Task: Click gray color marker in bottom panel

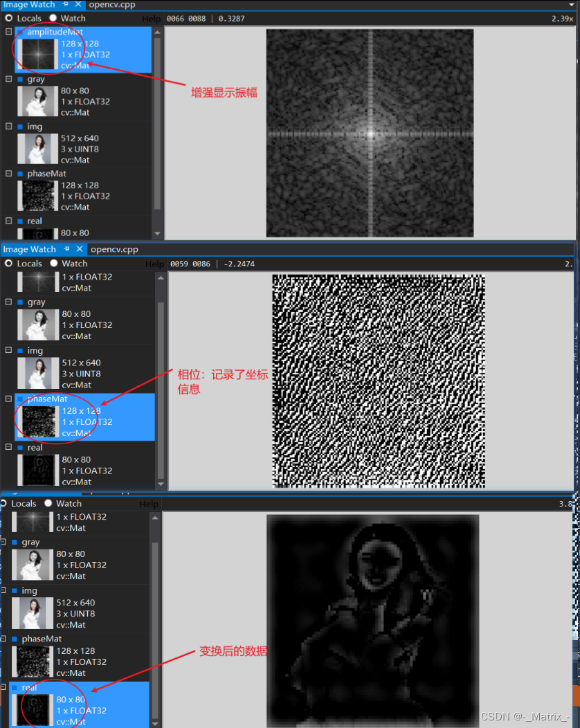Action: [x=15, y=543]
